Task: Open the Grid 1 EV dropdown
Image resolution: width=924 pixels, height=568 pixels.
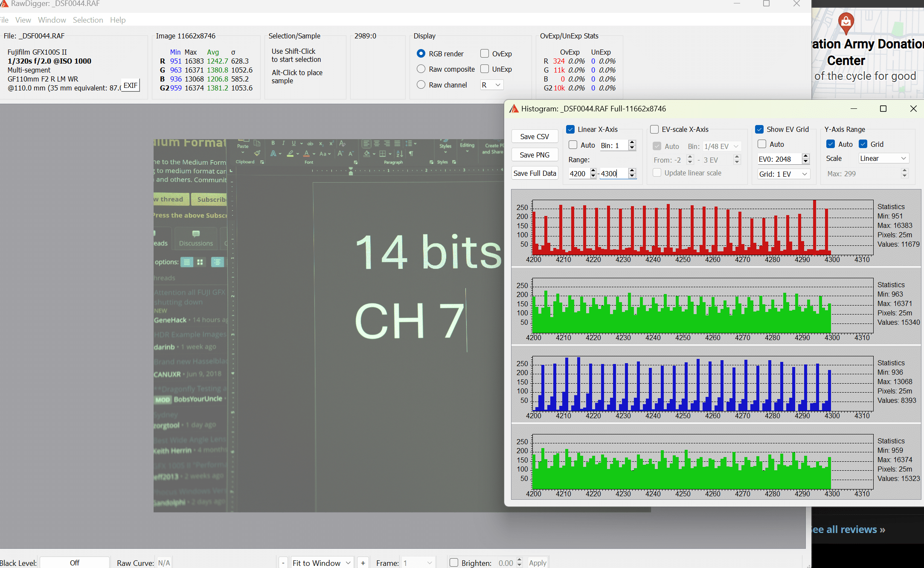Action: (x=784, y=174)
